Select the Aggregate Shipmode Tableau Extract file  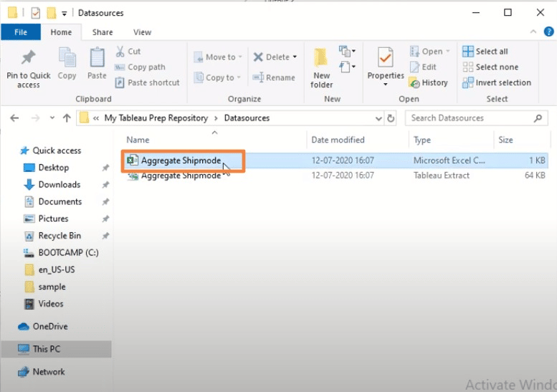pyautogui.click(x=335, y=176)
